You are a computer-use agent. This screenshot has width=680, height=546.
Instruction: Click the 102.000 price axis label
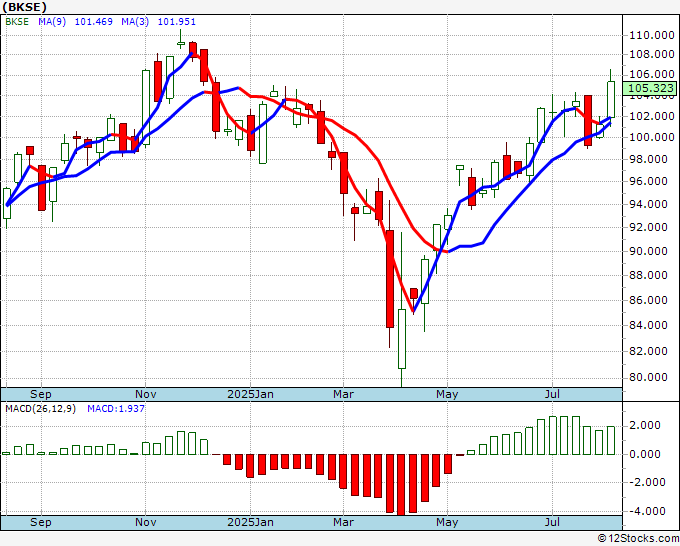651,116
